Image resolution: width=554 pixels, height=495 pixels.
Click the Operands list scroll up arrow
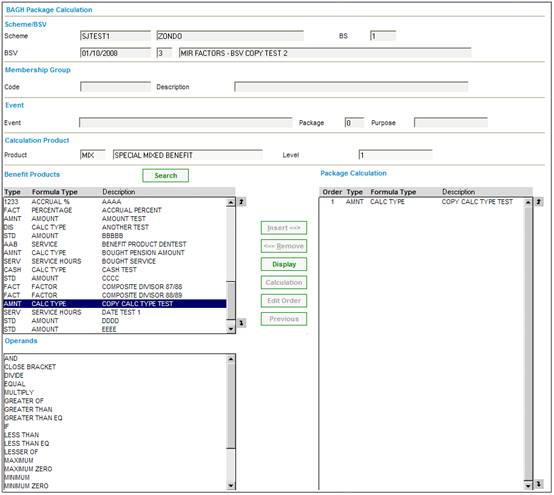pyautogui.click(x=231, y=359)
